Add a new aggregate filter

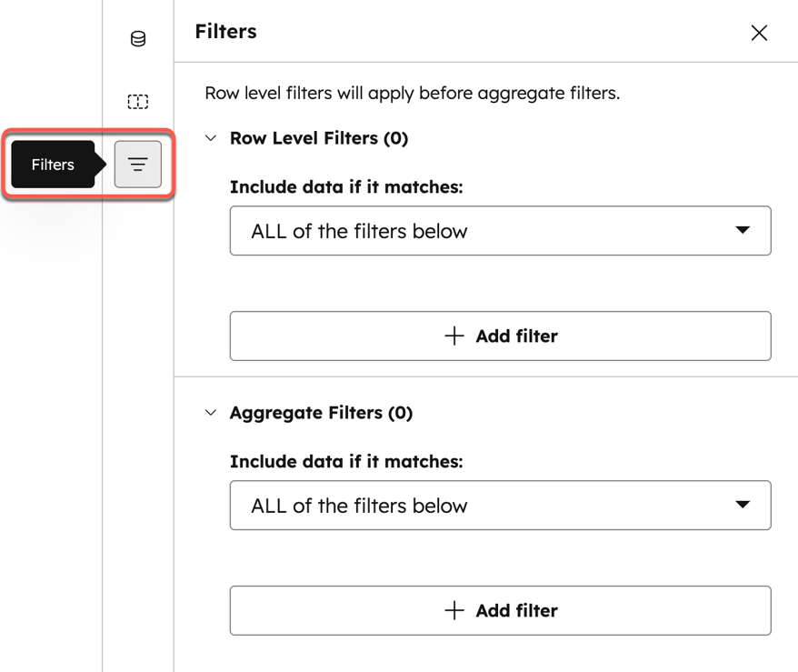coord(500,610)
